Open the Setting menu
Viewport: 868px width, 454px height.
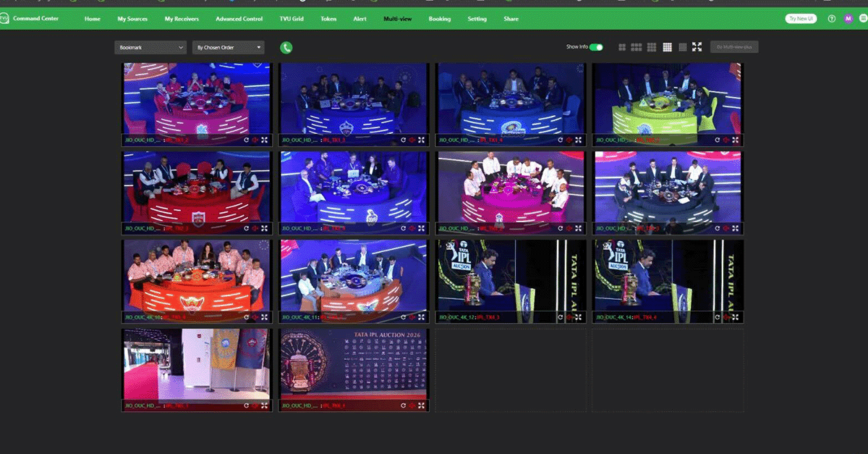click(477, 19)
